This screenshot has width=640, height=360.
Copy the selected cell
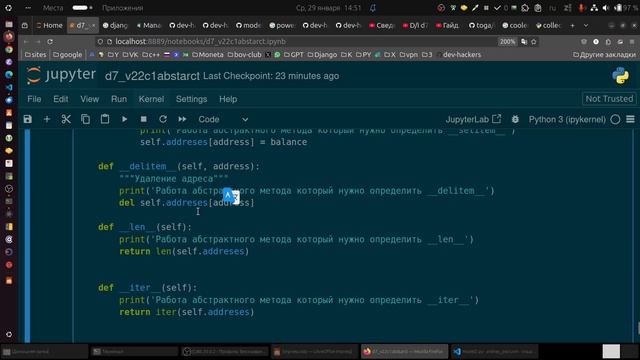tap(85, 119)
